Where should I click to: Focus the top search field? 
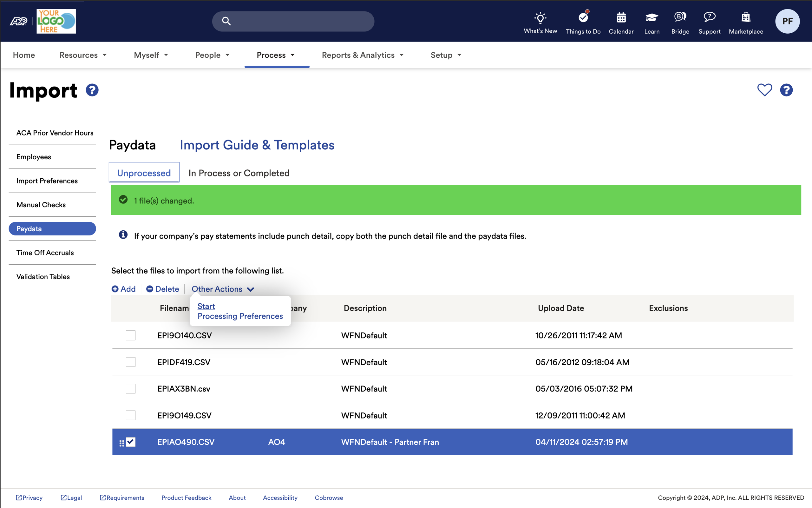[x=293, y=21]
